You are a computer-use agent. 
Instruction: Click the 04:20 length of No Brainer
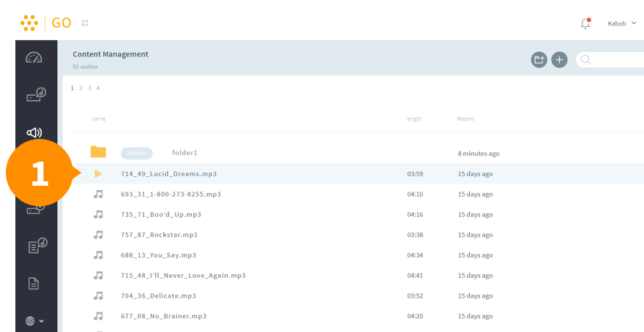coord(415,316)
